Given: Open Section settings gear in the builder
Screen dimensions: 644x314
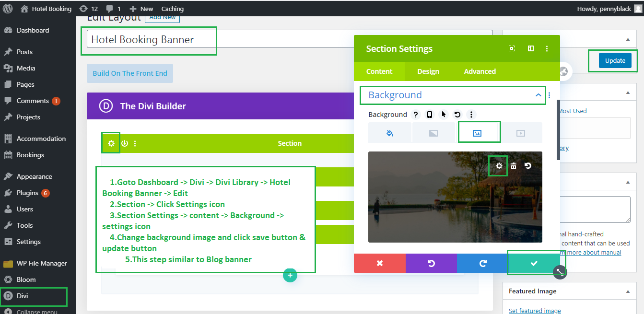Looking at the screenshot, I should [x=111, y=143].
